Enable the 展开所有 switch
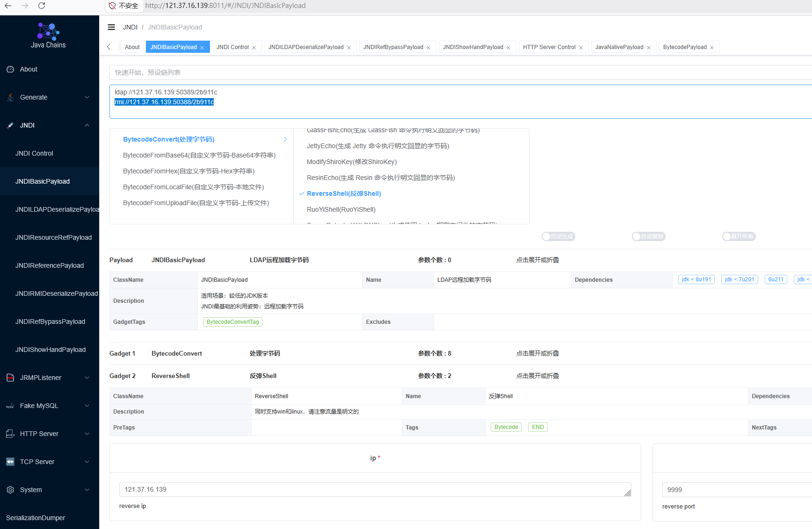Viewport: 812px width, 529px height. 739,236
